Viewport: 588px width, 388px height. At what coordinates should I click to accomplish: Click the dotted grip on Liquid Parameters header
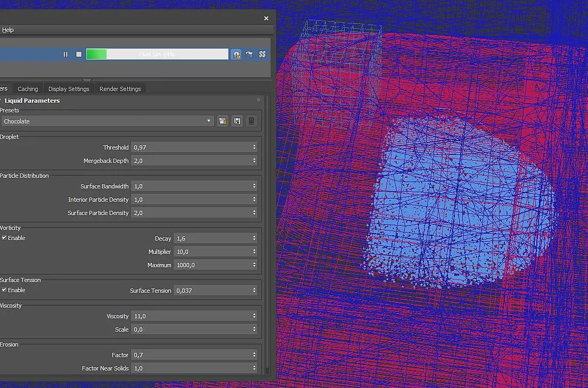click(x=258, y=100)
